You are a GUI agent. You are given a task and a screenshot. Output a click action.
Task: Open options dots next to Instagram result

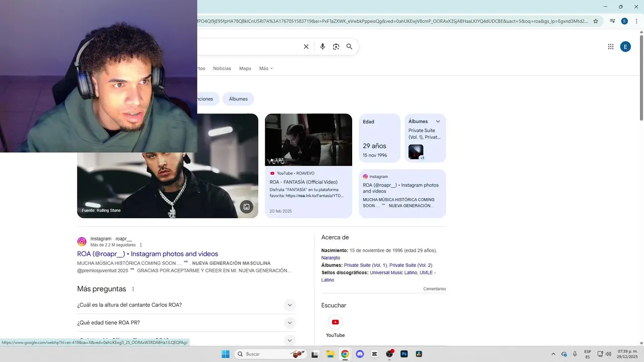141,245
